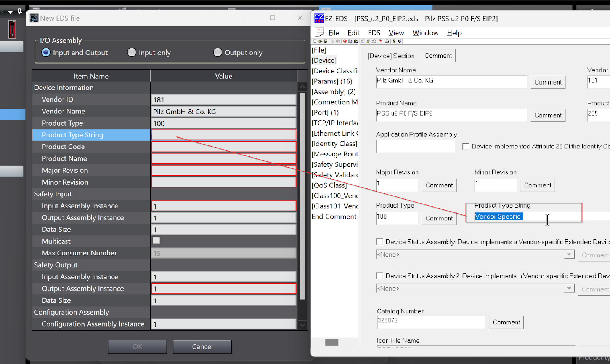Click Comment button beside Minor Revision

point(538,185)
